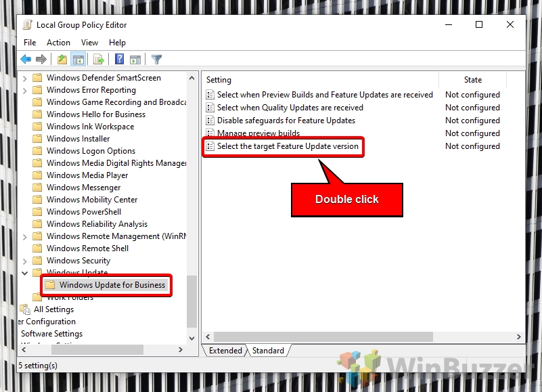Click the Local Group Policy Editor title icon
The height and width of the screenshot is (392, 542).
point(27,25)
